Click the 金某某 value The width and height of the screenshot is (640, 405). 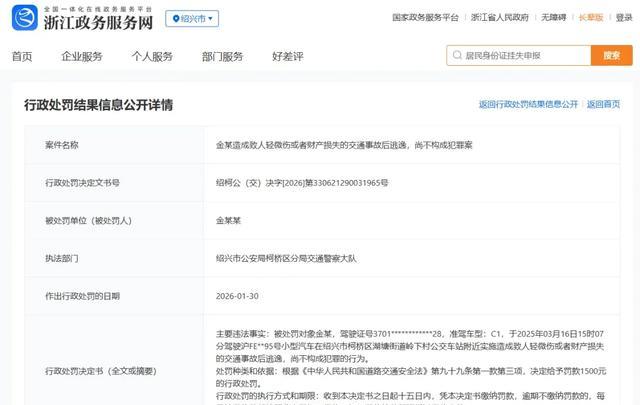(x=228, y=220)
